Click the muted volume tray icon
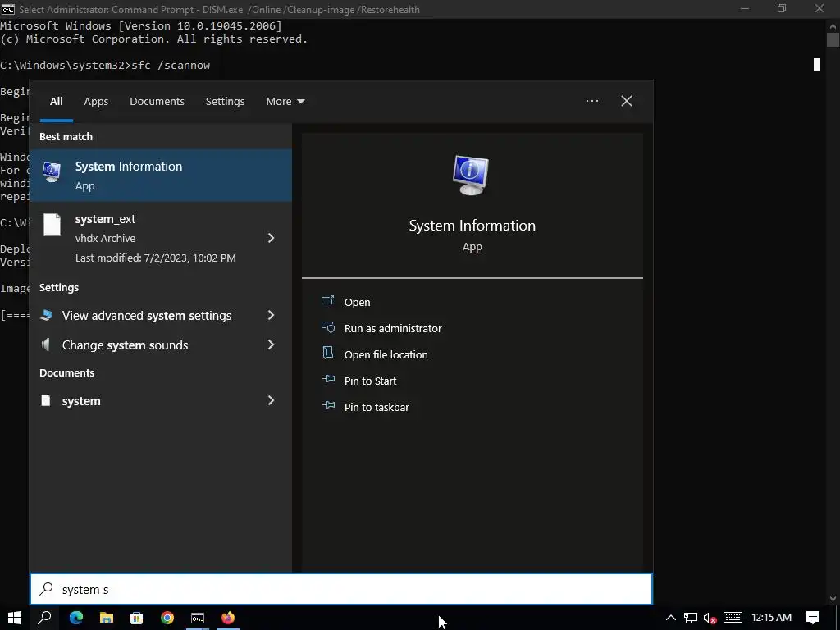 click(x=710, y=618)
